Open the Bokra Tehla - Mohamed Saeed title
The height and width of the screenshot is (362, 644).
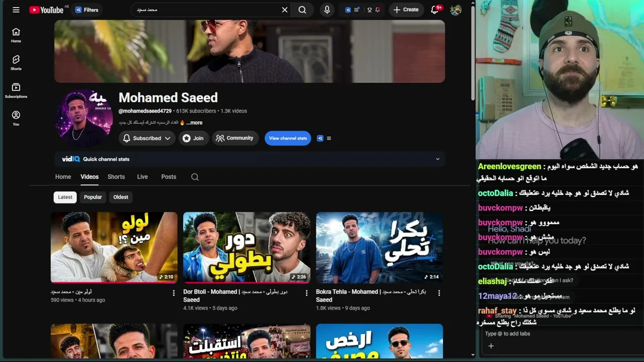(x=371, y=296)
